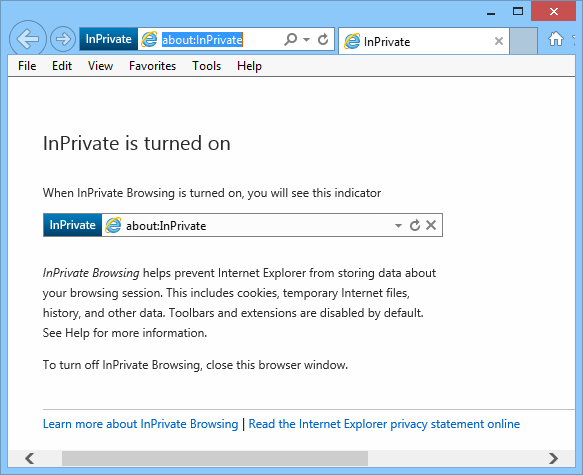Click 'See Help for more information.' text

(125, 333)
